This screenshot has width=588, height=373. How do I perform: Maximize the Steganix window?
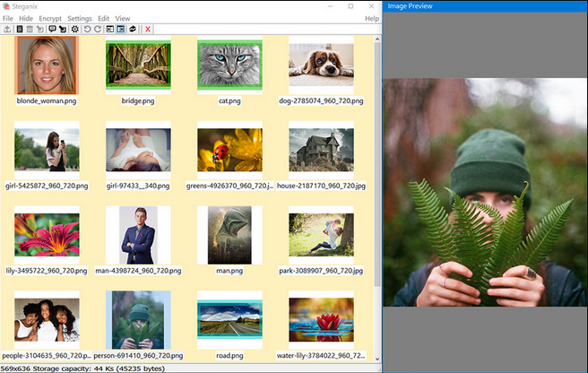click(350, 6)
